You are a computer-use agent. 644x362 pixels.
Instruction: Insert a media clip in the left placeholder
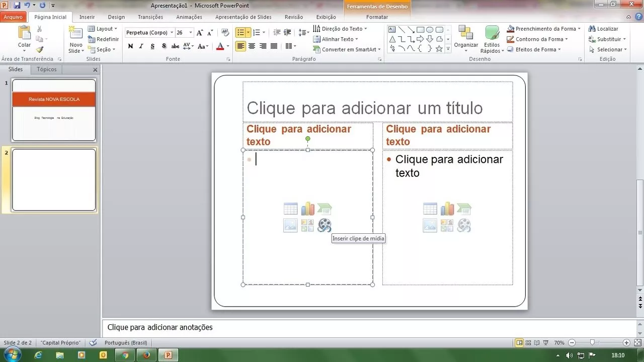[x=325, y=225]
